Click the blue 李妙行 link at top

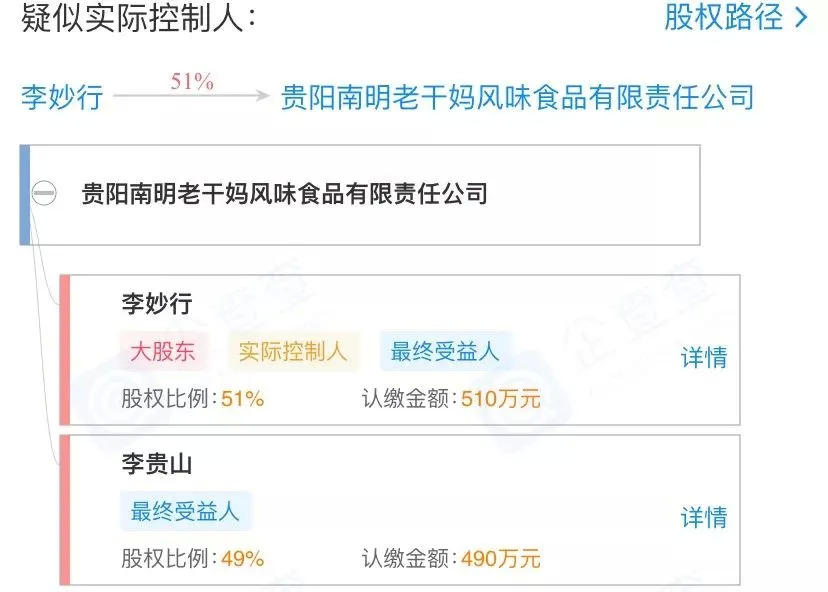click(x=62, y=98)
